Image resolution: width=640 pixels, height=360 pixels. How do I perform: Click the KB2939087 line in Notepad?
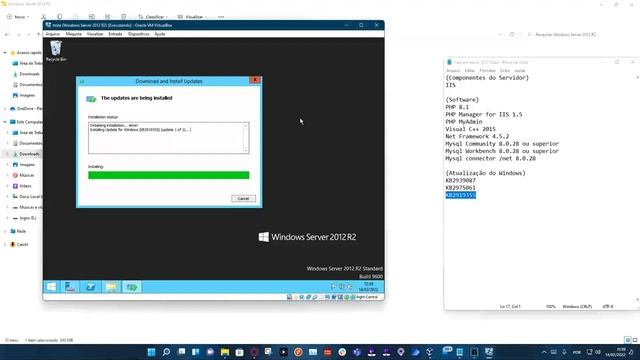(x=460, y=180)
